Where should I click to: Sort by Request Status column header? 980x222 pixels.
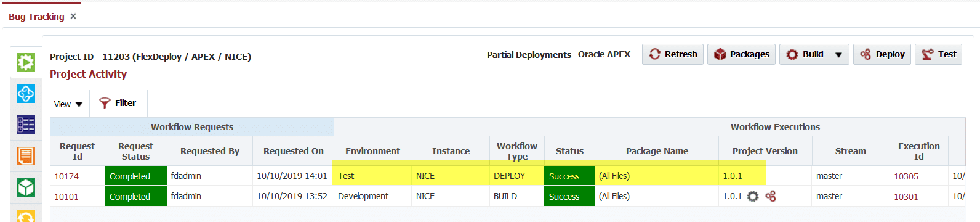pyautogui.click(x=135, y=151)
